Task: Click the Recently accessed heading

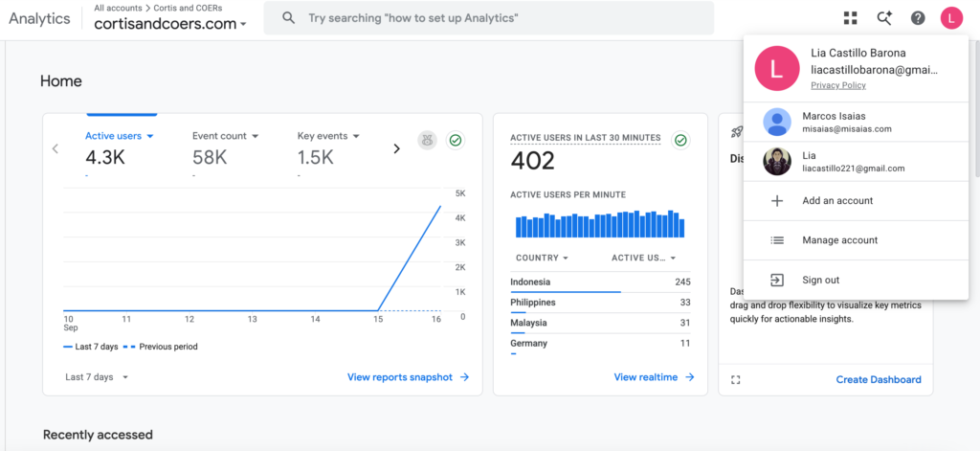Action: [x=99, y=435]
